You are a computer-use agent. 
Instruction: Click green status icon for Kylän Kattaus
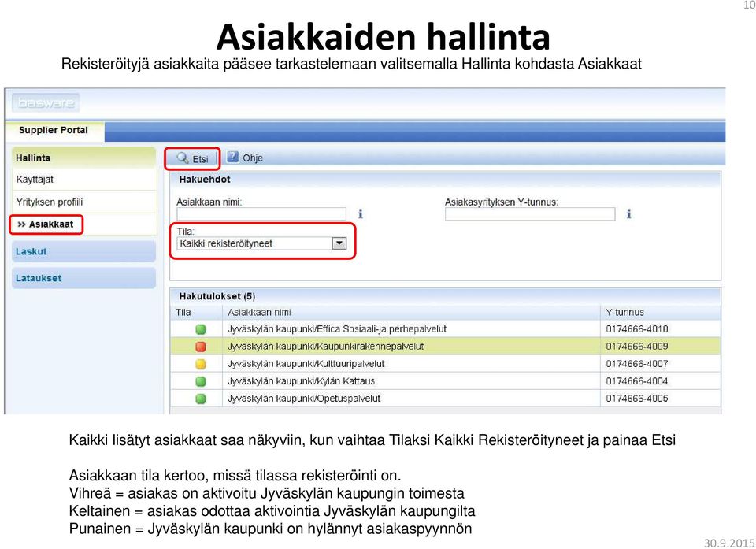click(x=201, y=381)
